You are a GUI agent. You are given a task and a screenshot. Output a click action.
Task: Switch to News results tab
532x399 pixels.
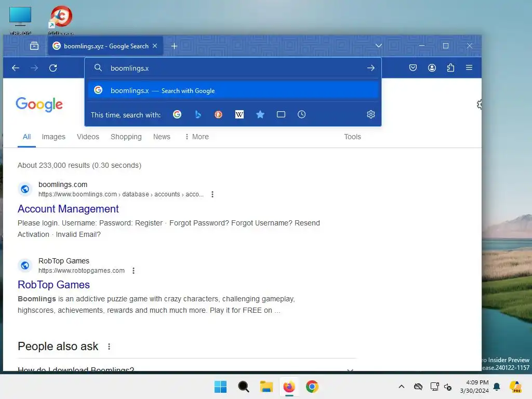pyautogui.click(x=162, y=137)
